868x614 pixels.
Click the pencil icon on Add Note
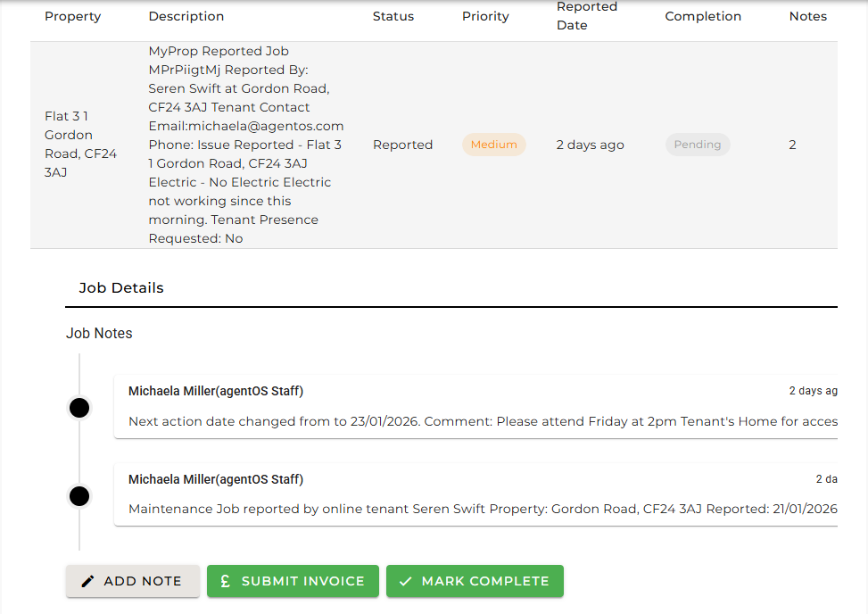pyautogui.click(x=87, y=581)
